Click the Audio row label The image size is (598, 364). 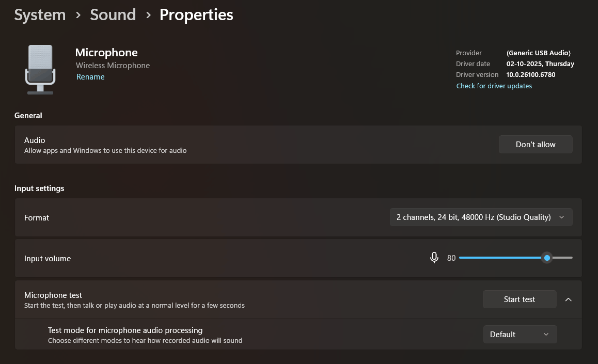(x=35, y=140)
